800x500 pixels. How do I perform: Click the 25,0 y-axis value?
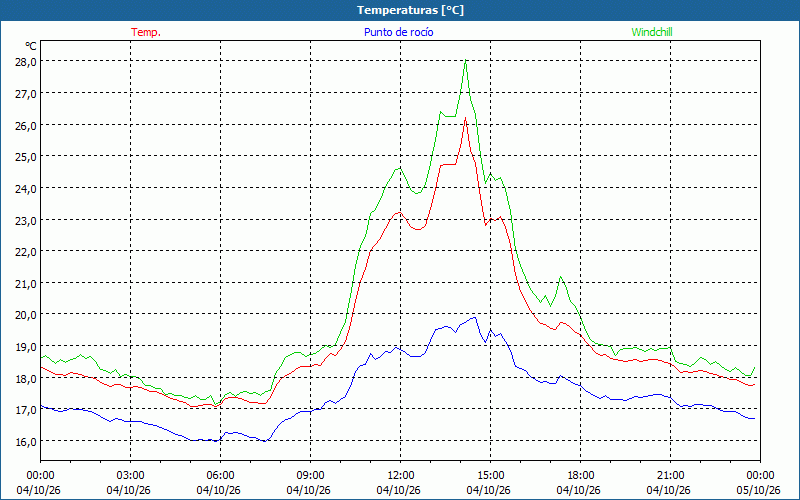tap(24, 157)
